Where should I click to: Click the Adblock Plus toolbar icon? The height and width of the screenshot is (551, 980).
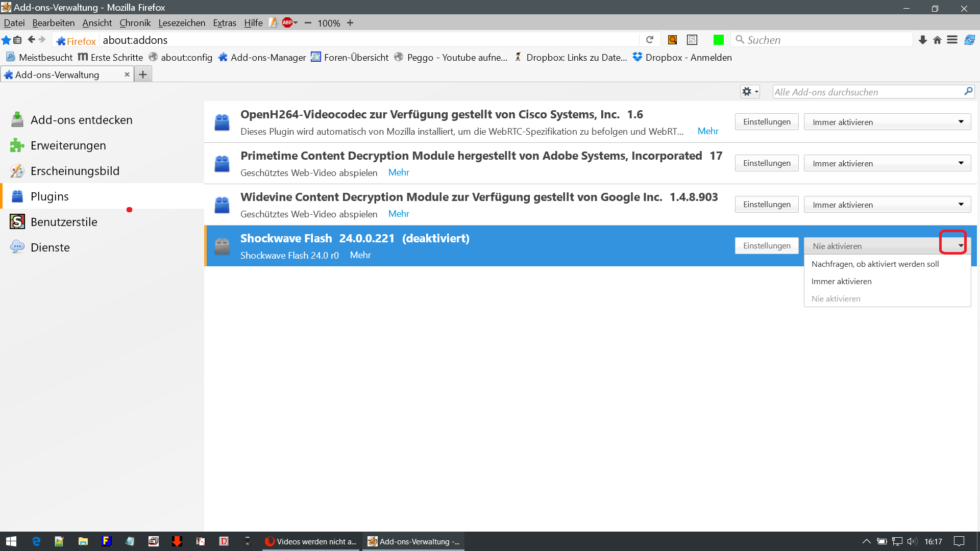287,22
